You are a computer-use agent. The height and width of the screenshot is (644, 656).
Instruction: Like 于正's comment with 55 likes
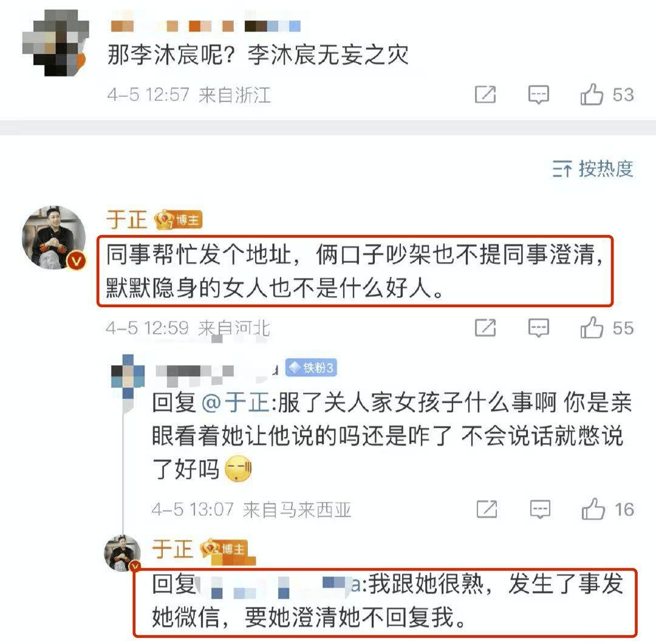coord(592,327)
